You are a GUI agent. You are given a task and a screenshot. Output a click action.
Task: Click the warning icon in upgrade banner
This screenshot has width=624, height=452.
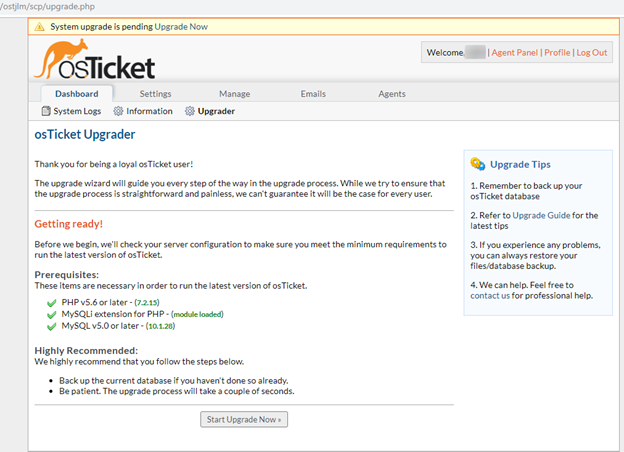coord(40,27)
